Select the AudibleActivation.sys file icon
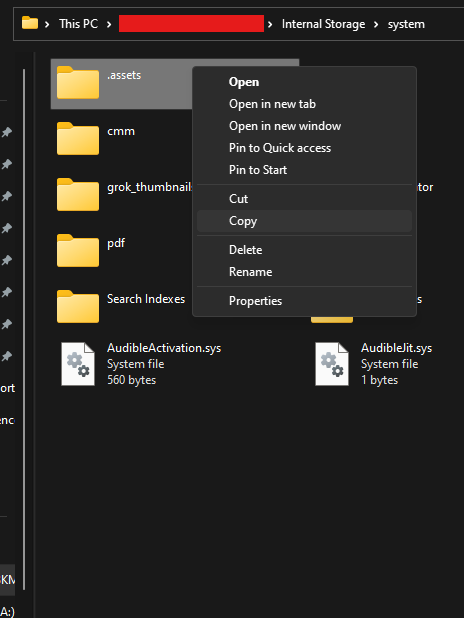464x618 pixels. 78,364
